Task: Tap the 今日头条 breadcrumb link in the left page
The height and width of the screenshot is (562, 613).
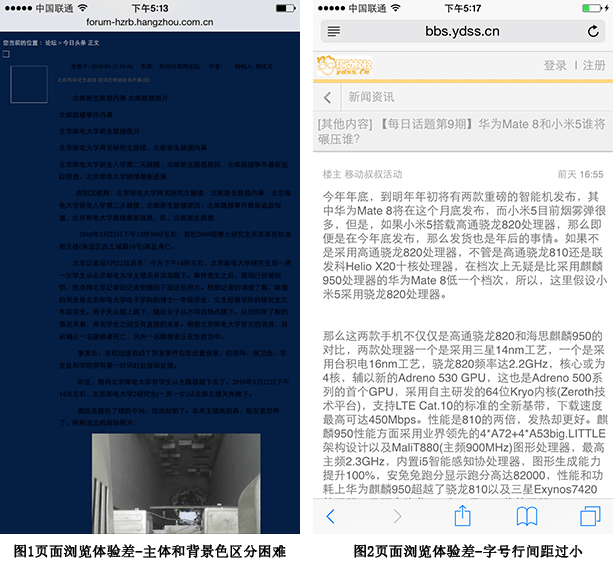Action: pos(74,43)
